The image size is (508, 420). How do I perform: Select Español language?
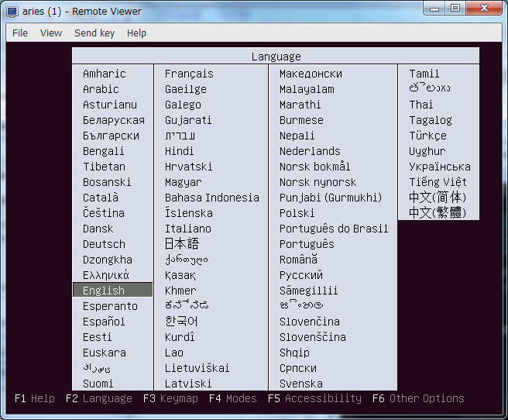point(104,322)
